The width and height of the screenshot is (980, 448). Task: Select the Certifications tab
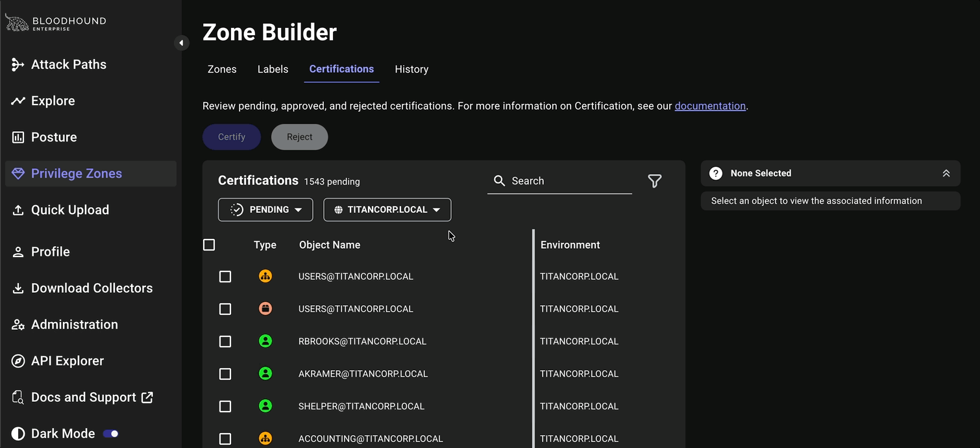[341, 69]
